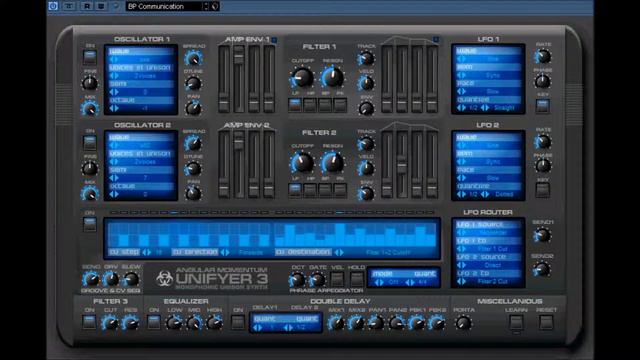The image size is (640, 360).
Task: Click the Filter 1 RESON knob
Action: 333,78
